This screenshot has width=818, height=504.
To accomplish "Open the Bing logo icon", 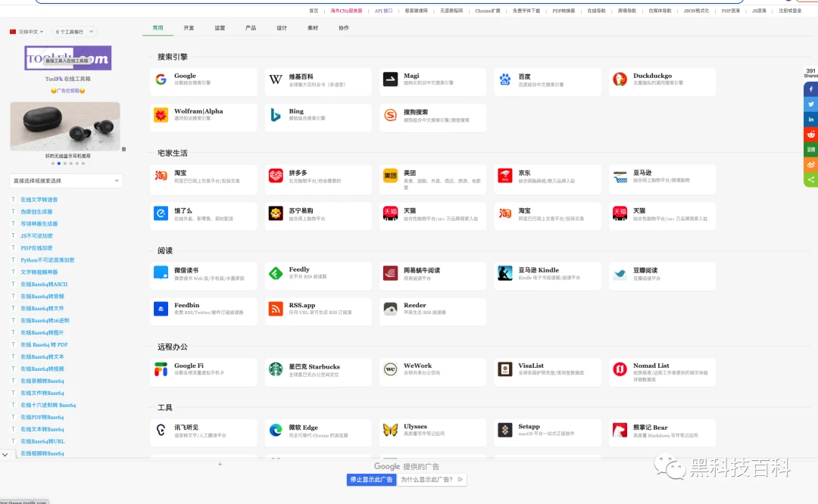I will coord(276,115).
